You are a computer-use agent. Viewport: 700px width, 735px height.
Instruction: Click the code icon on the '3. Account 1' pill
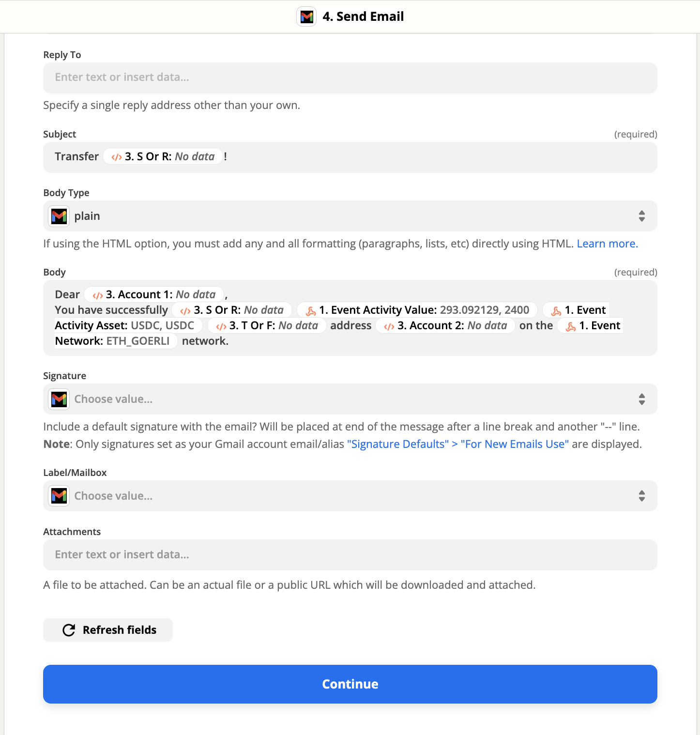click(97, 294)
